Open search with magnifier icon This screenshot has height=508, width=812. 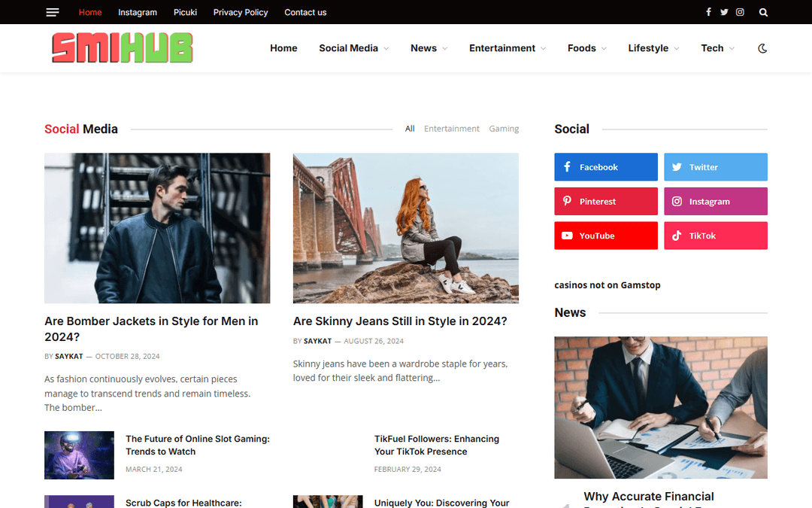click(763, 12)
